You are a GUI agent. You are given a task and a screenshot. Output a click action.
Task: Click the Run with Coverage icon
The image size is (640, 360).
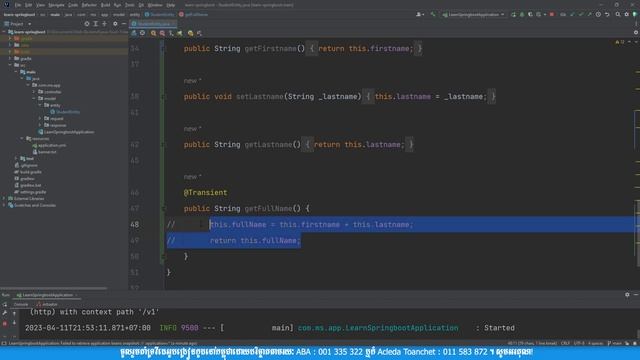(530, 14)
